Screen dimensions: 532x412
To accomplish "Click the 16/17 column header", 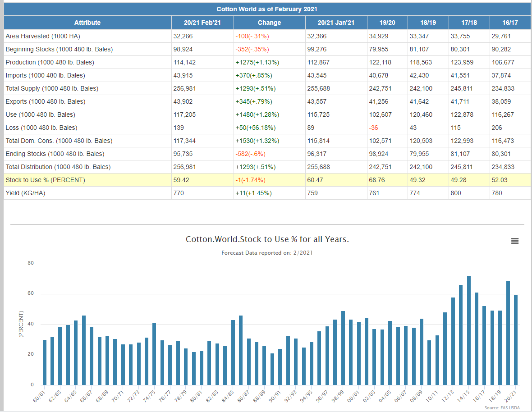I will (x=509, y=23).
